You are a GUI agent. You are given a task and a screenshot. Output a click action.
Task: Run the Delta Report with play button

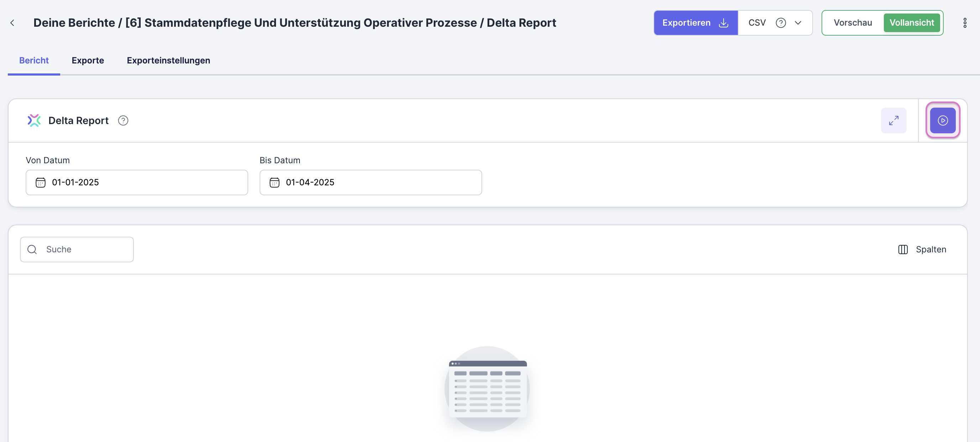point(942,120)
